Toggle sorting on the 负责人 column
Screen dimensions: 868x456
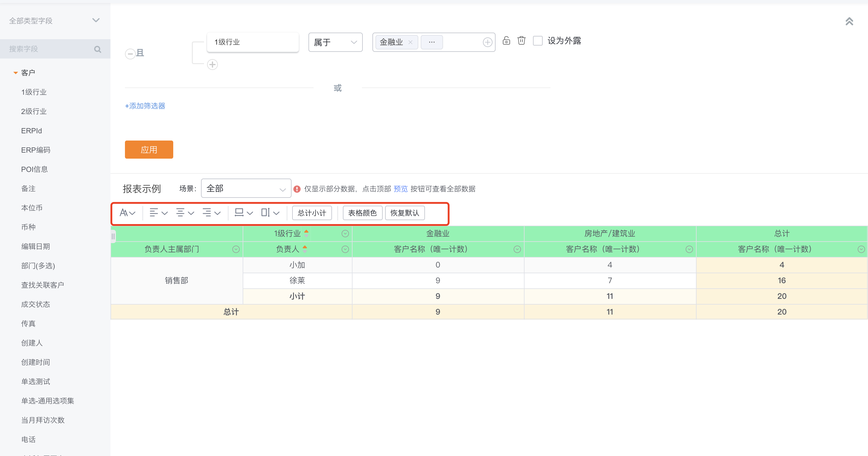pos(305,249)
